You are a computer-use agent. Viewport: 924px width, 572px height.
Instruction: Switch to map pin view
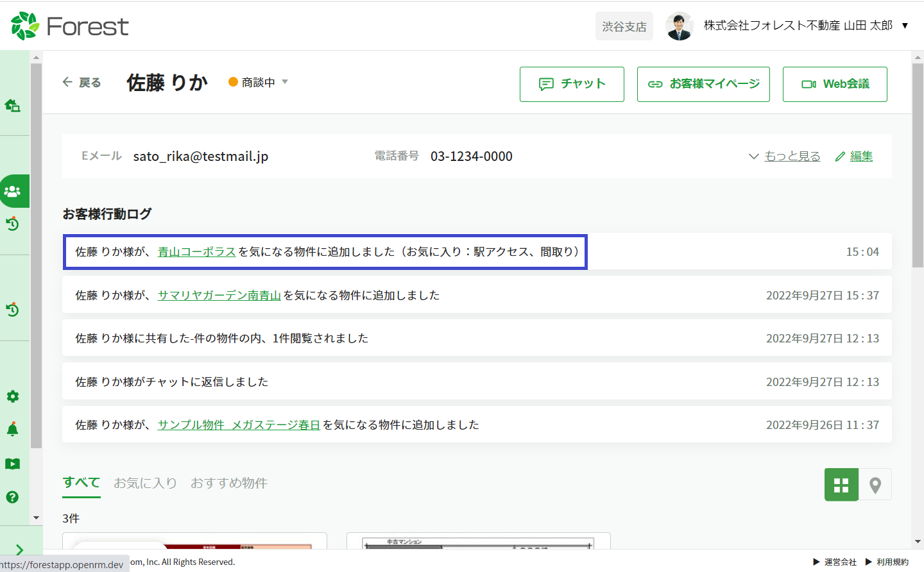point(875,485)
